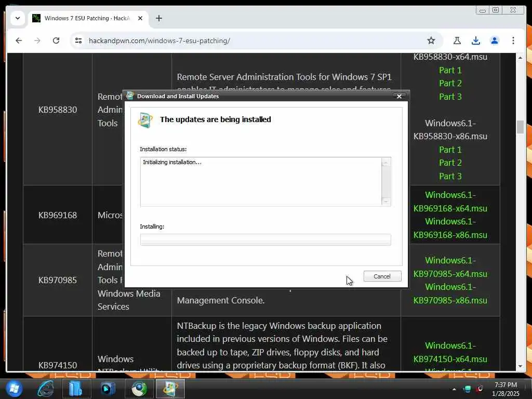Switch to Chrome browser taskbar icon
Viewport: 532px width, 399px height.
tap(139, 389)
